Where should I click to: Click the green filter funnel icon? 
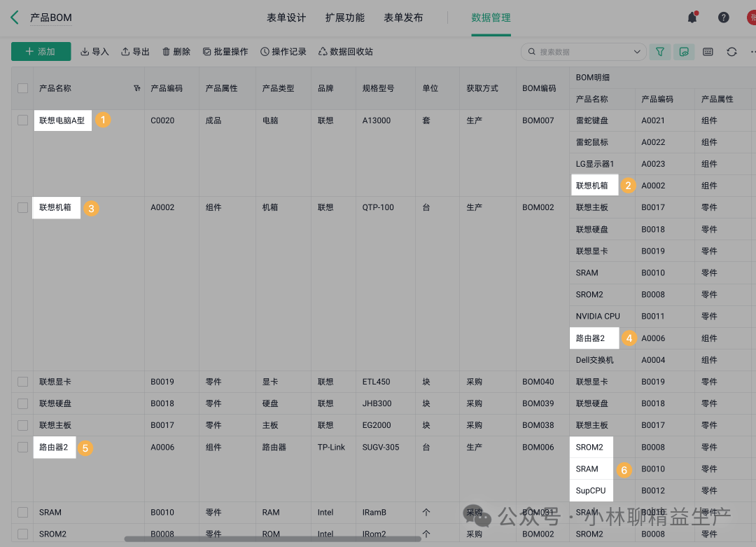coord(660,52)
